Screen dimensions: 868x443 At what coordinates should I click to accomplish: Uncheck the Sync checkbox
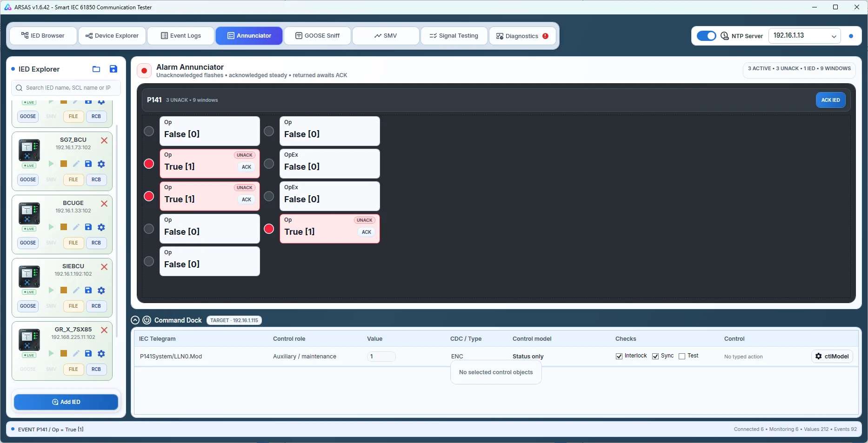[655, 356]
